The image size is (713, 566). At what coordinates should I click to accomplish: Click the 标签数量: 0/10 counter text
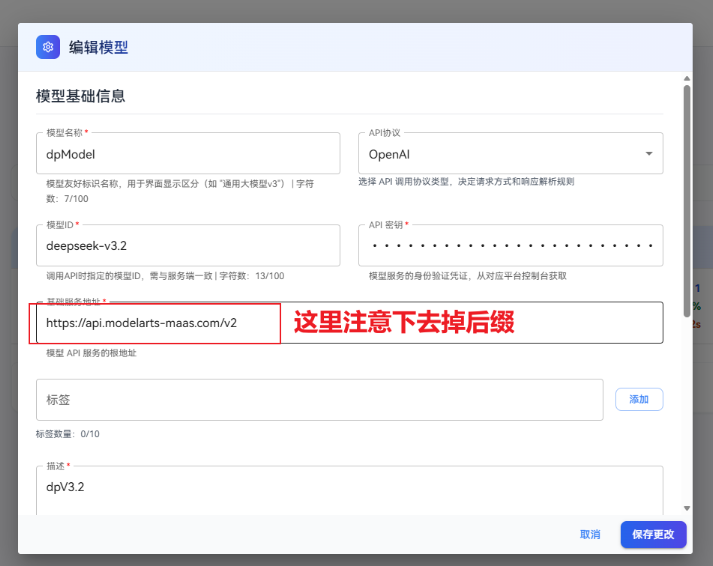coord(67,434)
